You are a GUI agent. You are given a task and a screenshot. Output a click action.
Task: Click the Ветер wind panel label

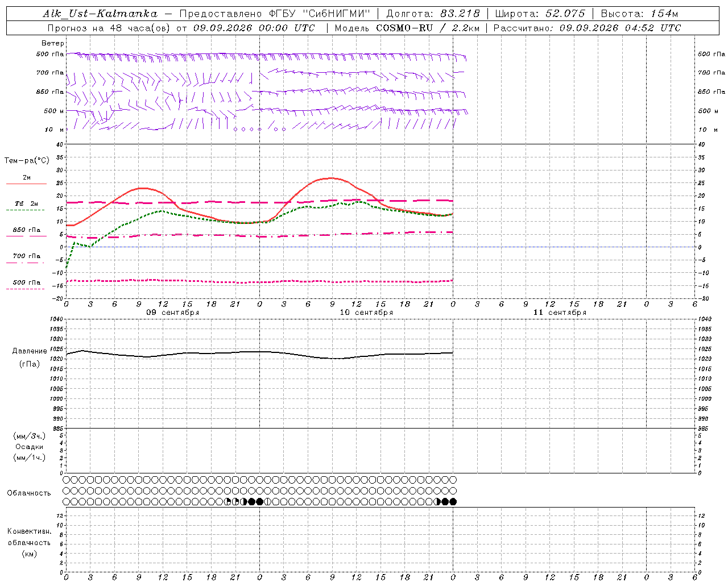(53, 43)
